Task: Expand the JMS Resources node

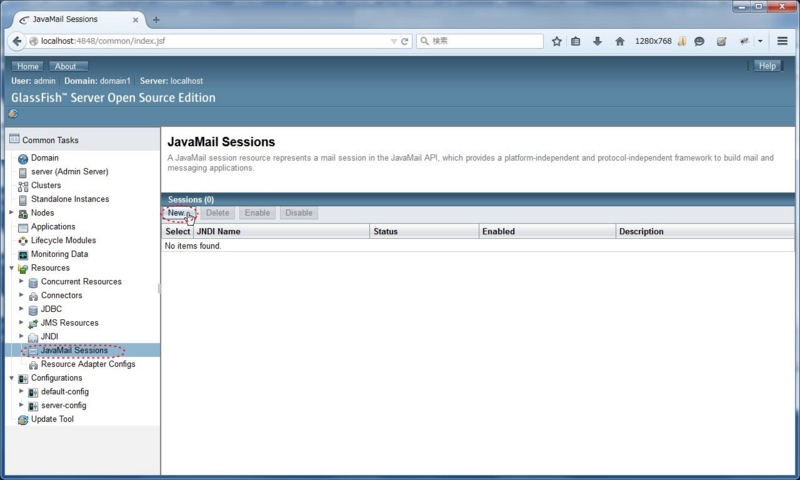Action: 21,322
